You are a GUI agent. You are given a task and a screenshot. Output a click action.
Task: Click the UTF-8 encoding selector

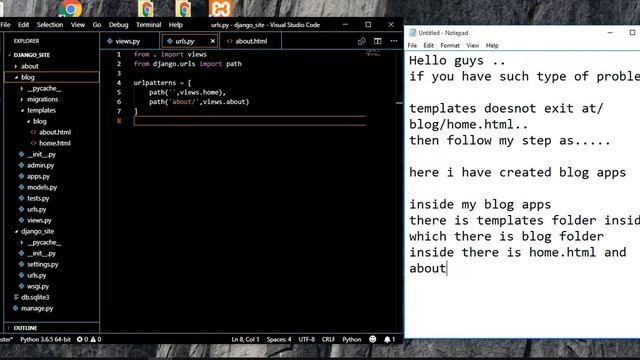click(307, 339)
